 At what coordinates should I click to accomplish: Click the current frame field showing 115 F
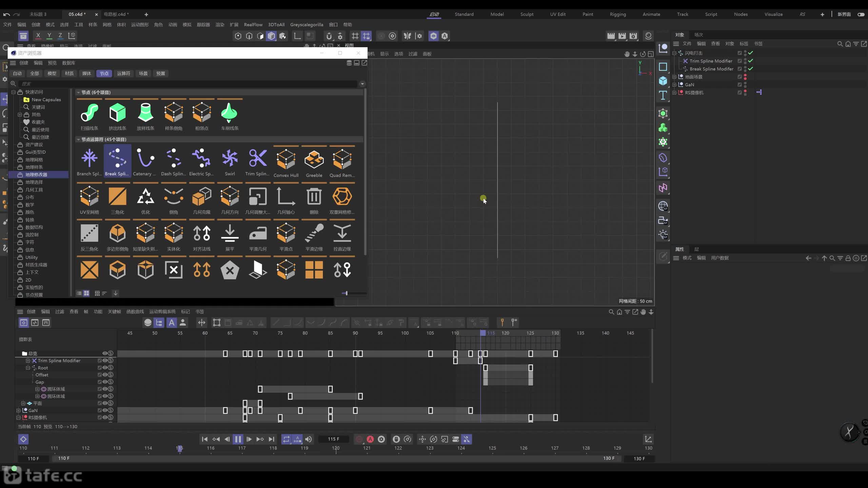[334, 439]
